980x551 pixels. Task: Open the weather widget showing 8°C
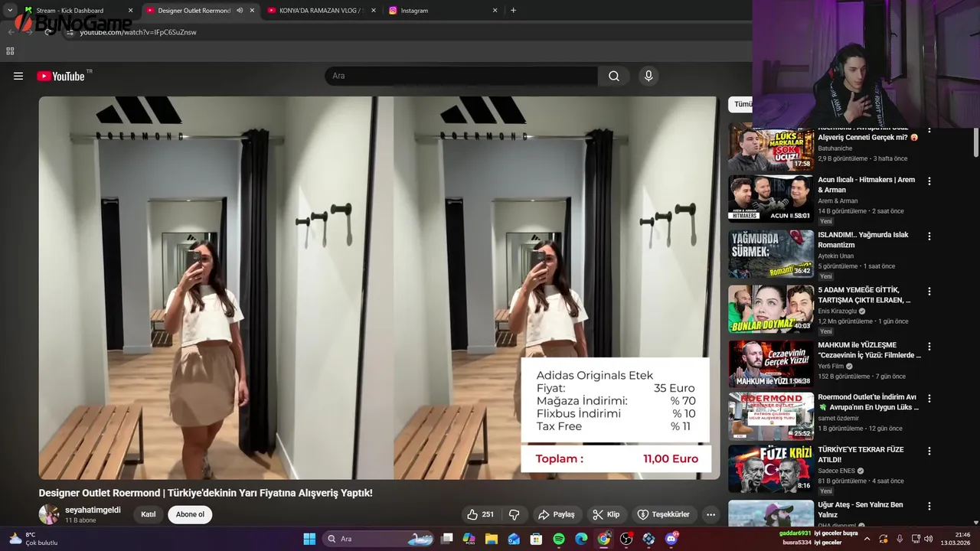[33, 539]
